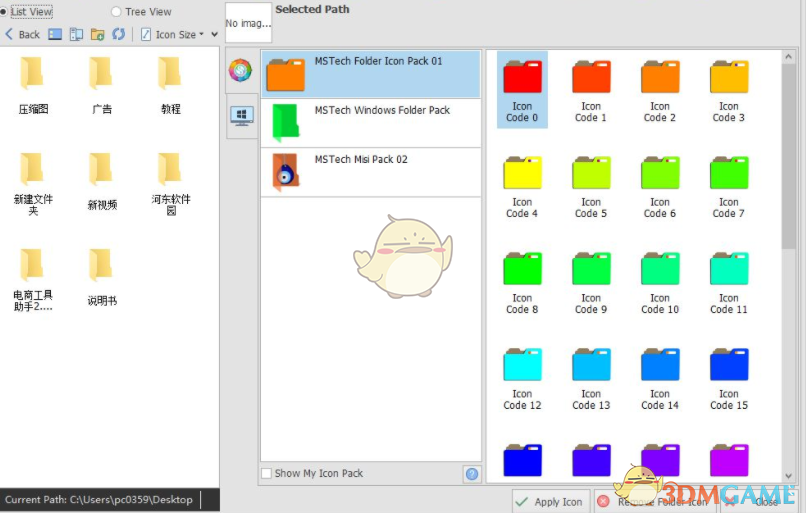Select the 教程 folder

click(171, 85)
